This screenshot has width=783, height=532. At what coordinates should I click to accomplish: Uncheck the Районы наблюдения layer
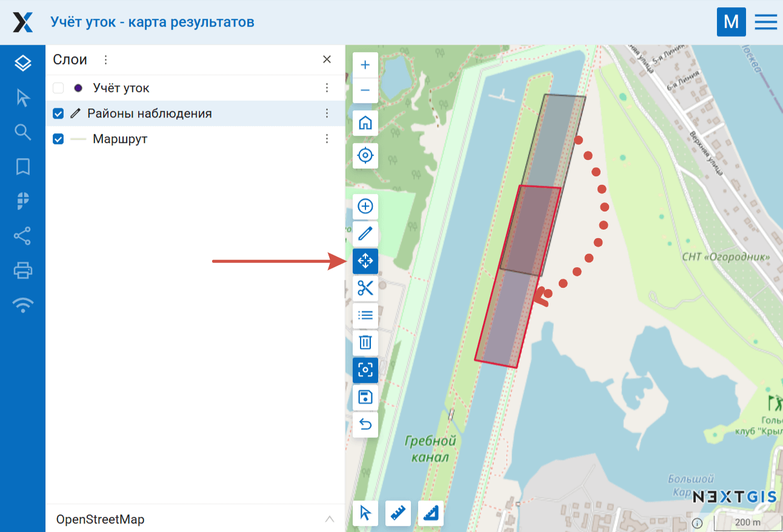point(58,114)
